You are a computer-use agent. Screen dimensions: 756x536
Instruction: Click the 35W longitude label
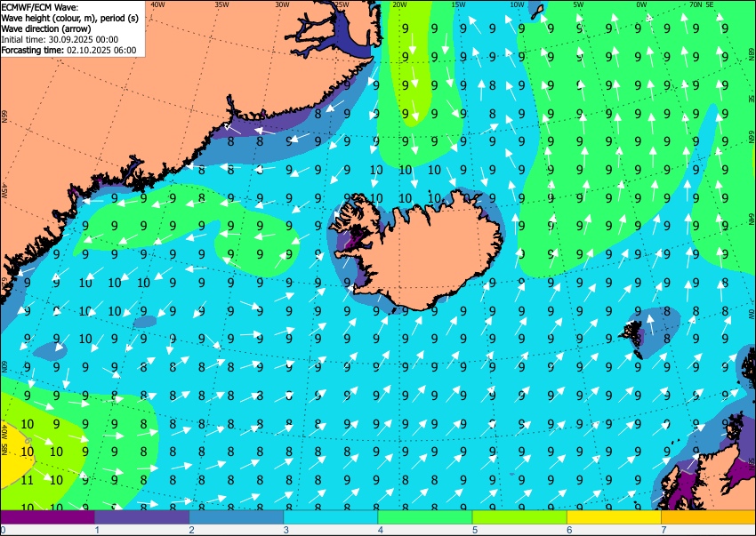point(221,4)
